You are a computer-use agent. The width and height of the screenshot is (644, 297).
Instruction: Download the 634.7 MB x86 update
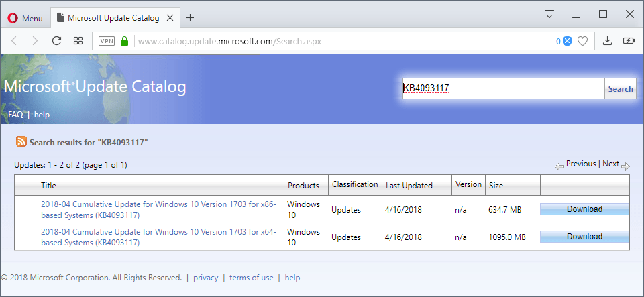tap(584, 209)
